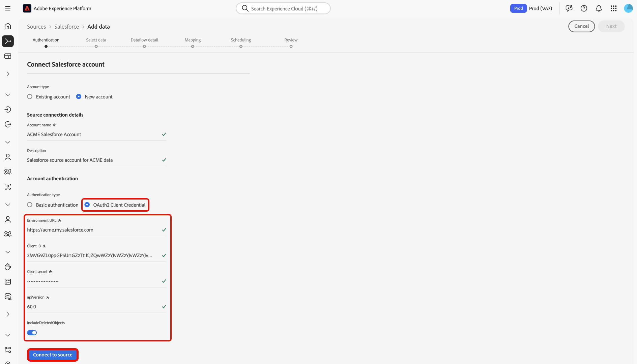The image size is (637, 364).
Task: Click the 'Source connection details' heading
Action: [x=55, y=115]
